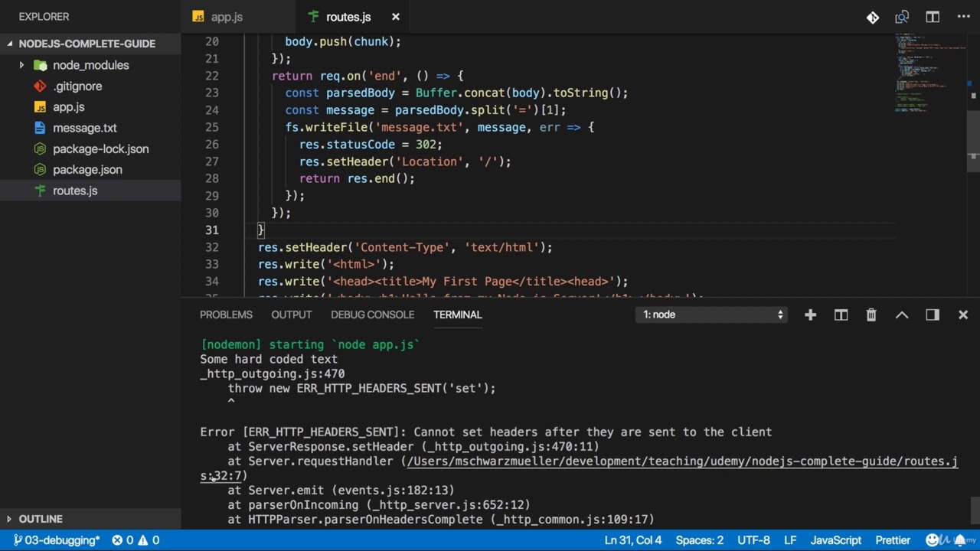Click the routes.js path link in terminal
The height and width of the screenshot is (551, 980).
click(682, 461)
